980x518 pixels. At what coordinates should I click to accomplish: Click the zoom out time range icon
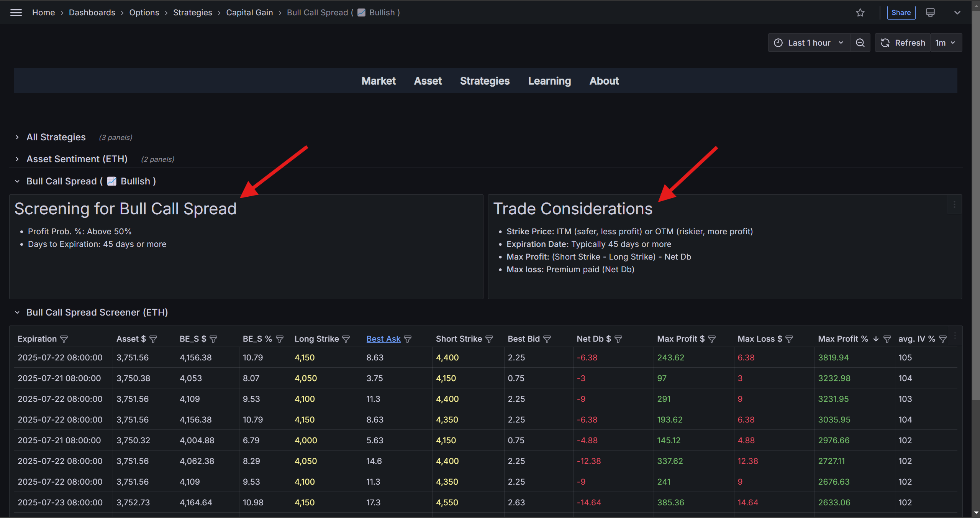point(860,43)
